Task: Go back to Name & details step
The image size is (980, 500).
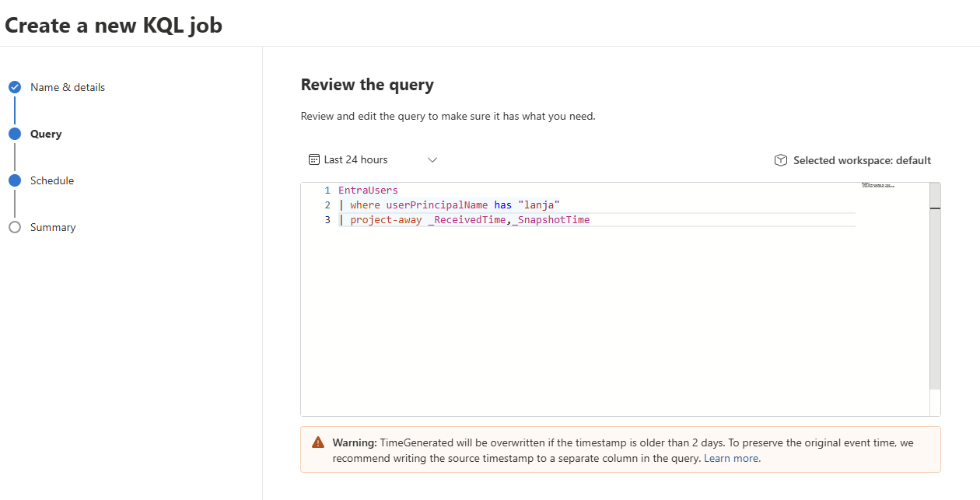Action: coord(68,87)
